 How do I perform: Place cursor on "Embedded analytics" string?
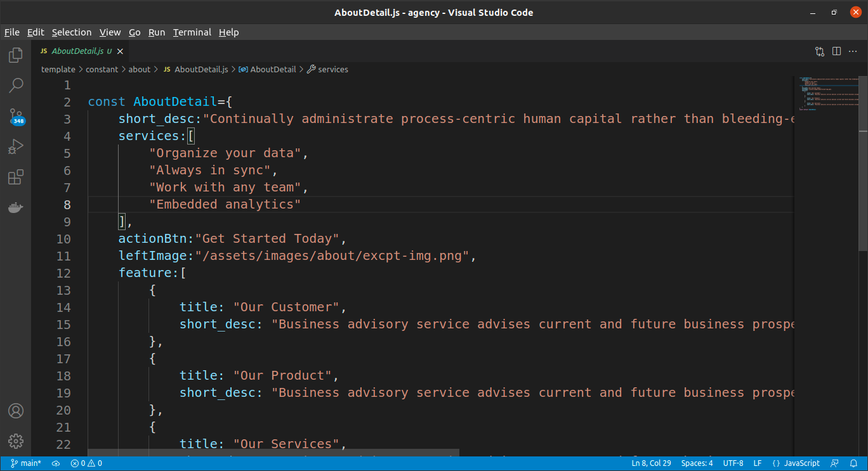point(225,205)
